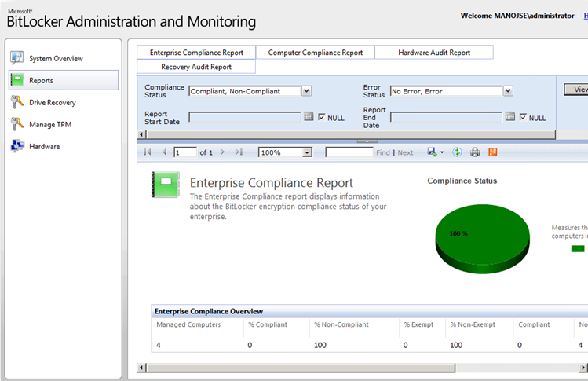Screen dimensions: 588x381
Task: Open calendar picker for Report Start Date
Action: pos(309,116)
